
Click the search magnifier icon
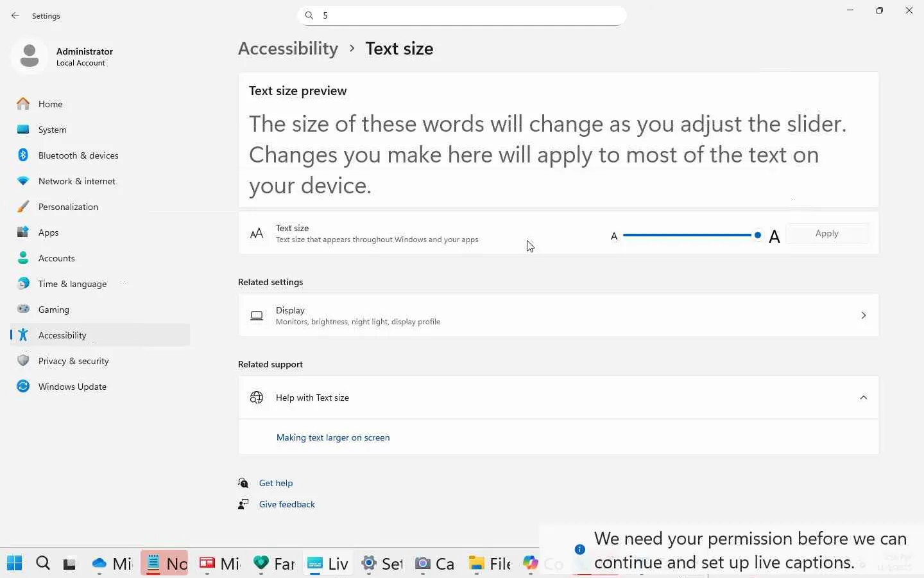[x=309, y=15]
